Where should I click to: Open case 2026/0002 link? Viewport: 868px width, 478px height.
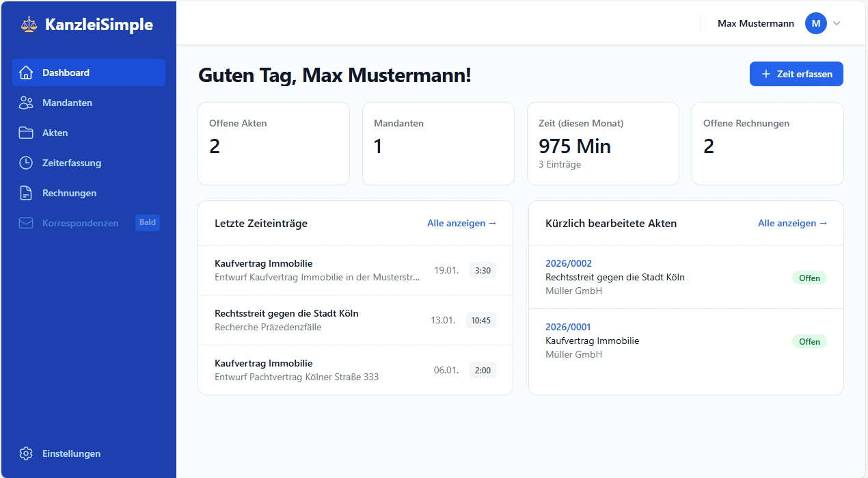pyautogui.click(x=569, y=263)
